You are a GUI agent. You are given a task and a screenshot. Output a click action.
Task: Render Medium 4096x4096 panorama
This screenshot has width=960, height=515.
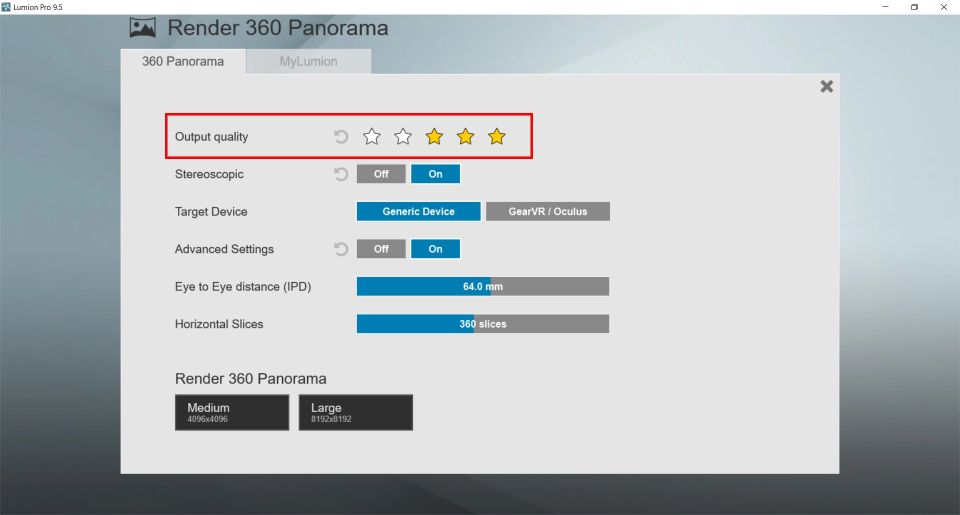(x=232, y=412)
